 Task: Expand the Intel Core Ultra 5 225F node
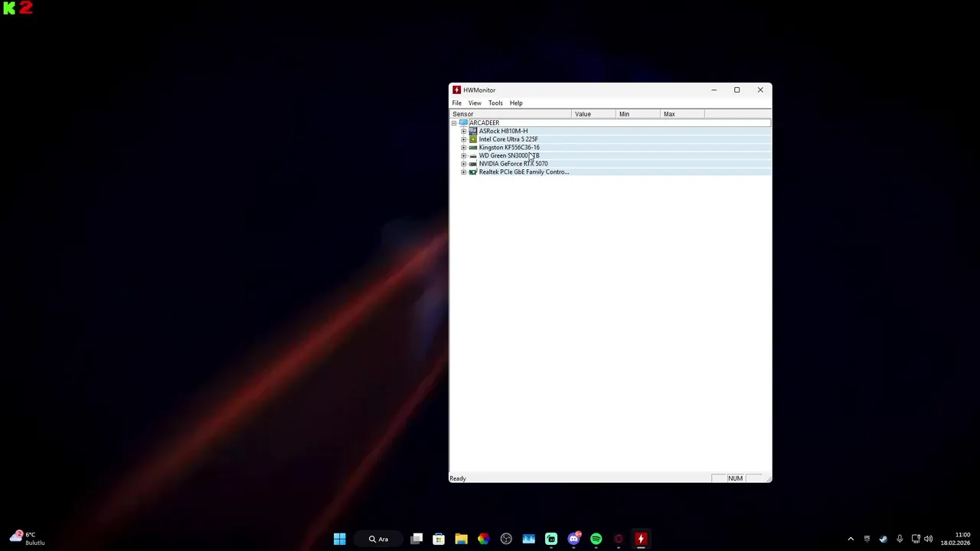tap(463, 139)
